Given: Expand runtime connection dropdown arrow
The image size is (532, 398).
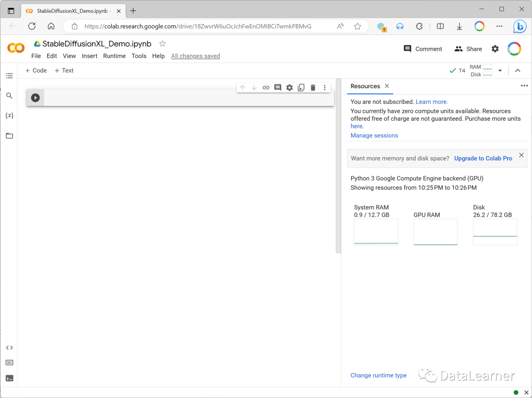Looking at the screenshot, I should [x=500, y=70].
